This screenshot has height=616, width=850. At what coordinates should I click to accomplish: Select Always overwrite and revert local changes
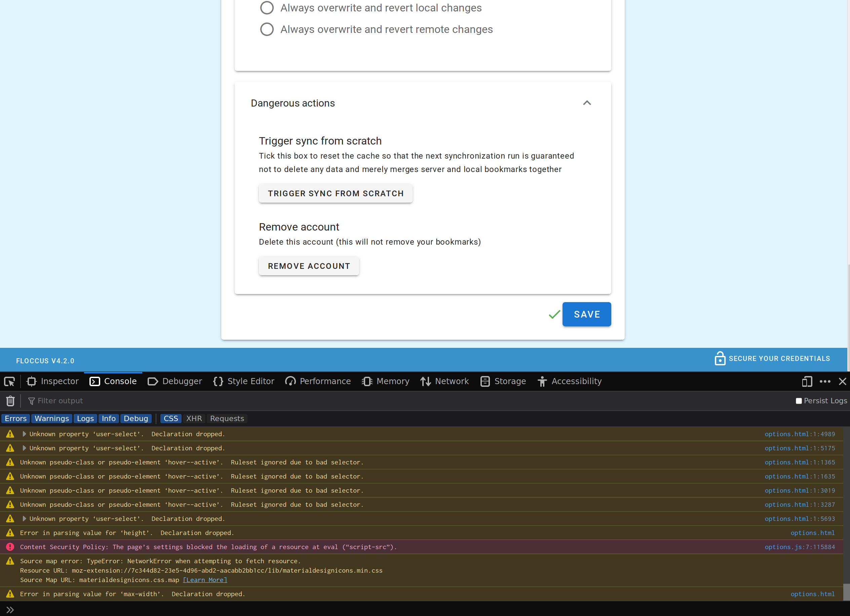click(x=267, y=8)
